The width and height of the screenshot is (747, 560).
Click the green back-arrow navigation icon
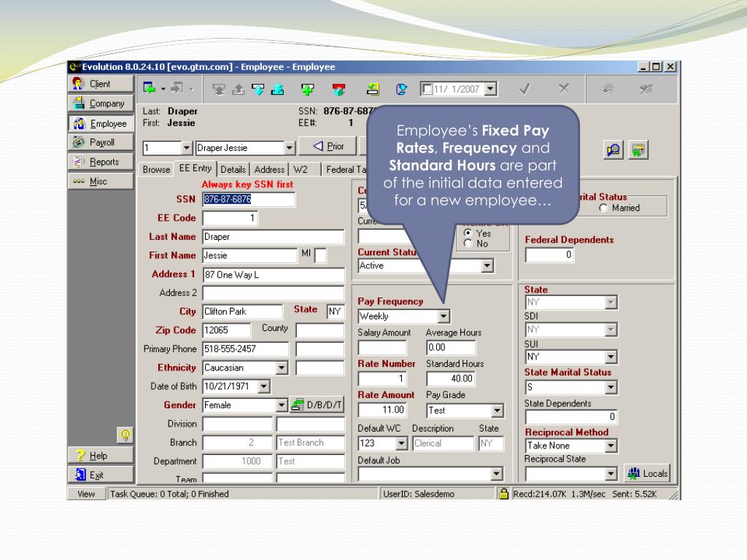click(149, 88)
